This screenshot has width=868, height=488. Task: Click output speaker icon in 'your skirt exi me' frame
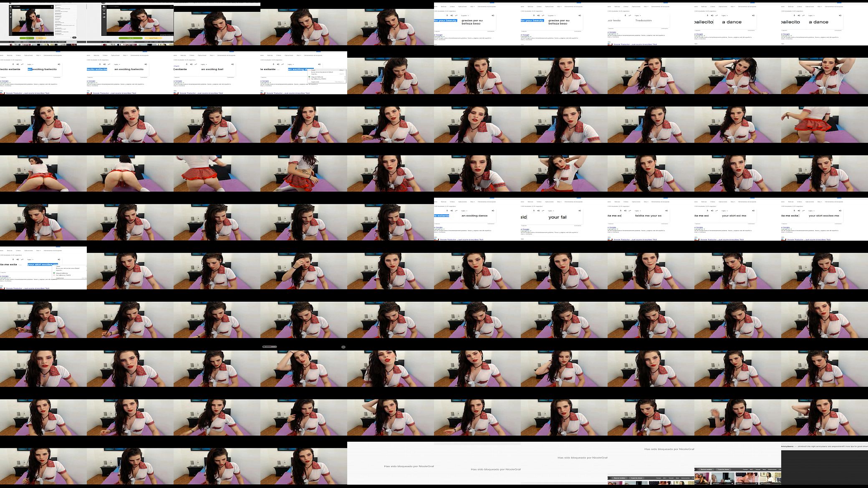(753, 211)
